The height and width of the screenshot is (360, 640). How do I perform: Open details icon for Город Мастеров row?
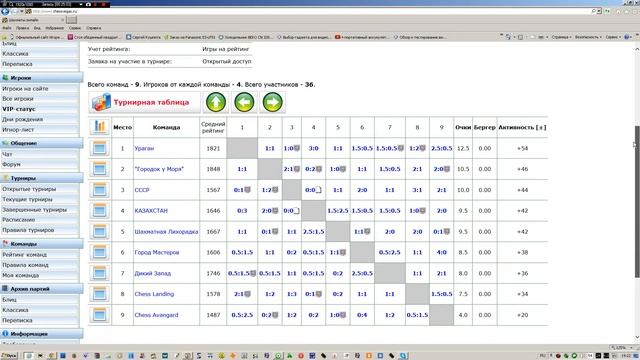click(99, 252)
